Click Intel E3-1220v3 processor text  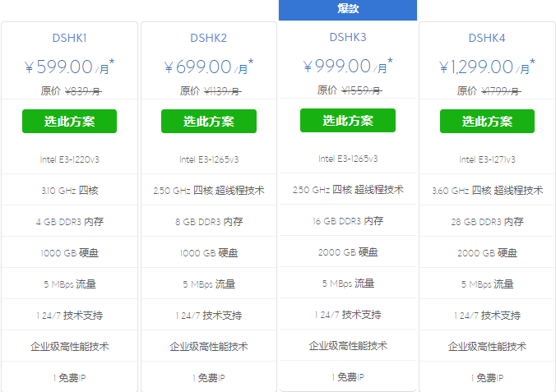click(69, 159)
